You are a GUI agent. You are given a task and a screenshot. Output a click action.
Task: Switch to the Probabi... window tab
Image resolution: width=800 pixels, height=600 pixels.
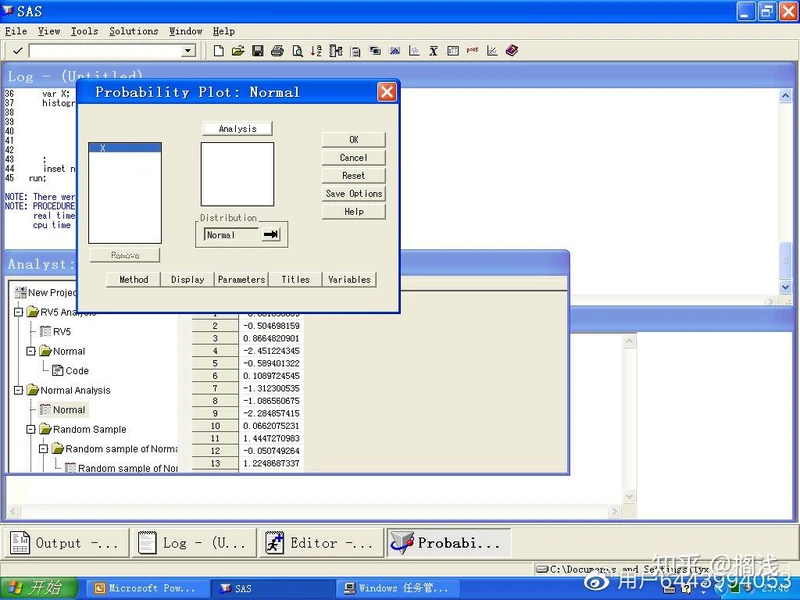click(x=448, y=543)
